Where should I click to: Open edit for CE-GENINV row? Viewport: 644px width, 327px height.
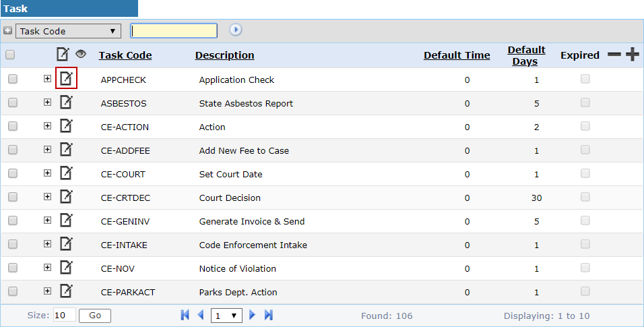coord(66,220)
